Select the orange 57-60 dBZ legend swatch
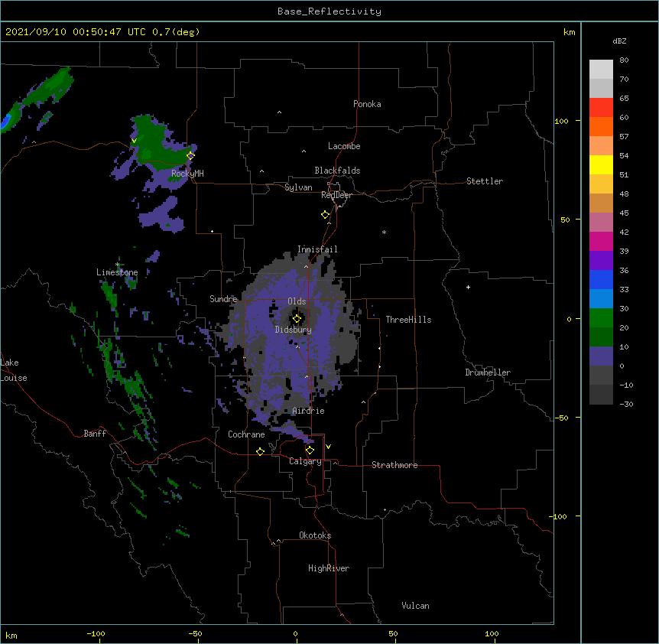Viewport: 659px width, 644px height. point(601,126)
